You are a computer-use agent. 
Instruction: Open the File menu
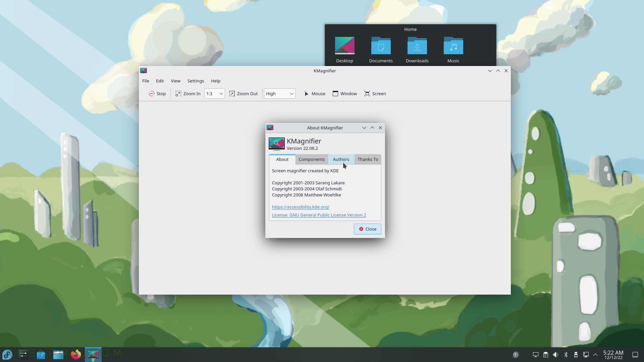tap(146, 81)
